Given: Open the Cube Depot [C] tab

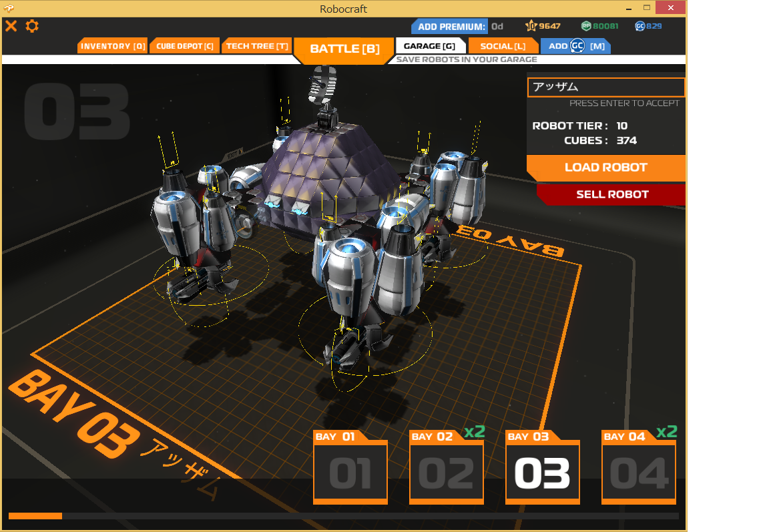Looking at the screenshot, I should (184, 46).
